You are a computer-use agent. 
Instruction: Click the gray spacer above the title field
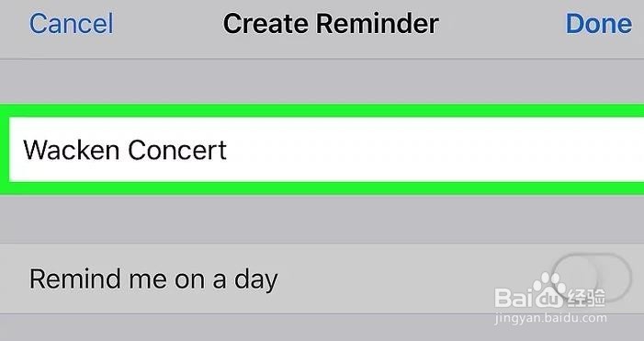322,82
